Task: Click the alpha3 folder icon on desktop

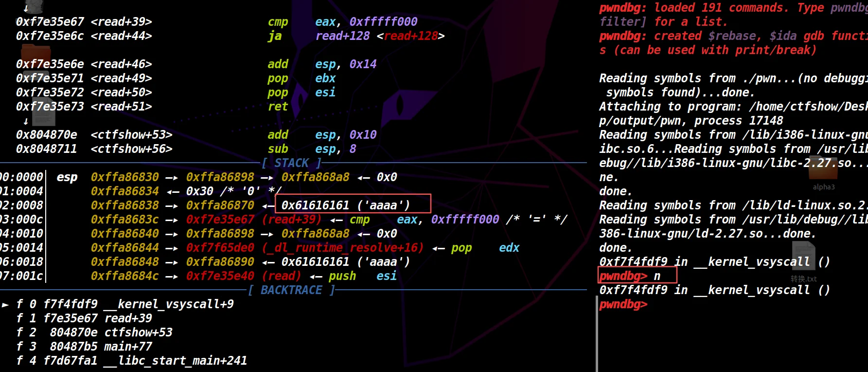Action: [823, 170]
